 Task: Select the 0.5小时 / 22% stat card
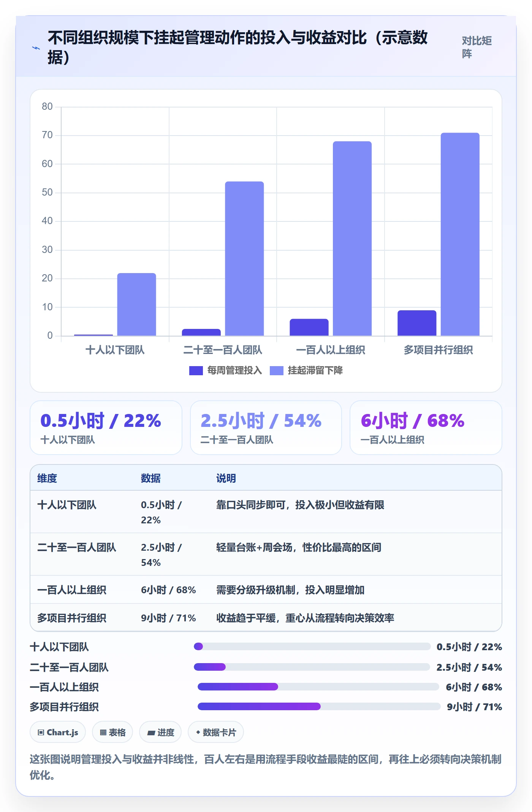point(106,428)
